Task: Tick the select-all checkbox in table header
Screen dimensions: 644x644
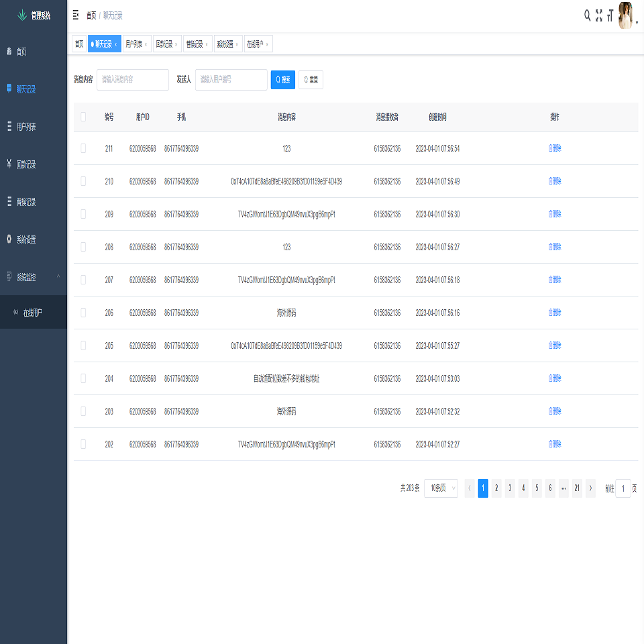Action: [83, 117]
